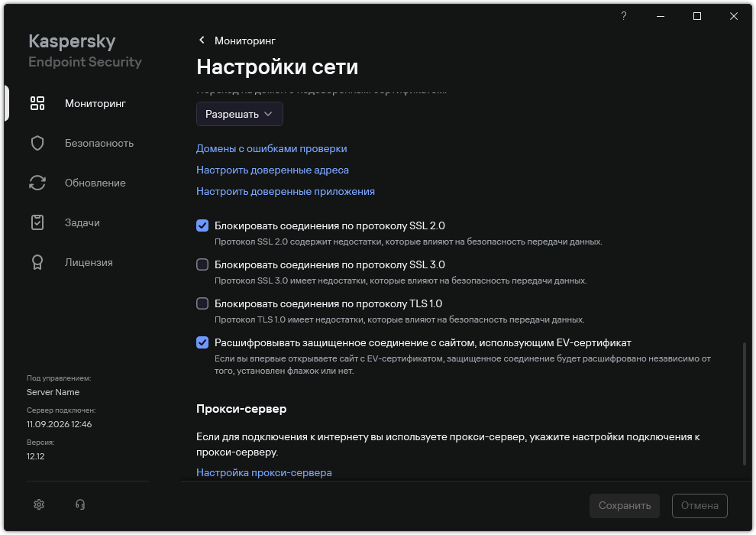
Task: Minimize the Kaspersky window
Action: click(x=661, y=16)
